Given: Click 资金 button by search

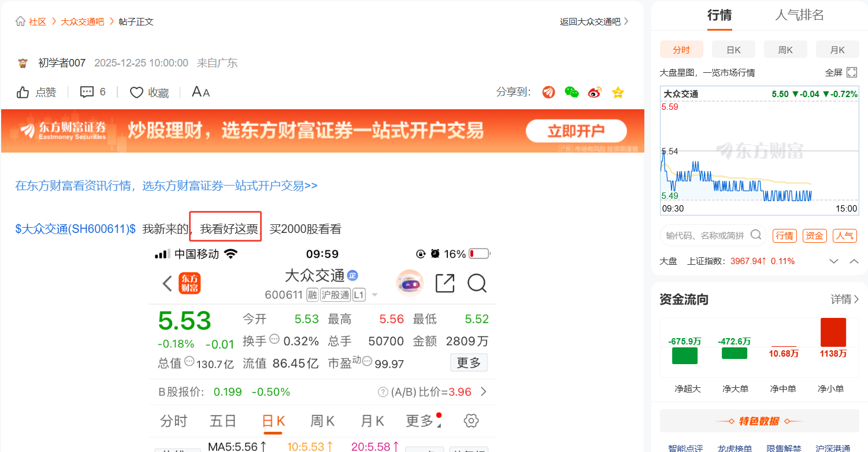Looking at the screenshot, I should pyautogui.click(x=814, y=235).
